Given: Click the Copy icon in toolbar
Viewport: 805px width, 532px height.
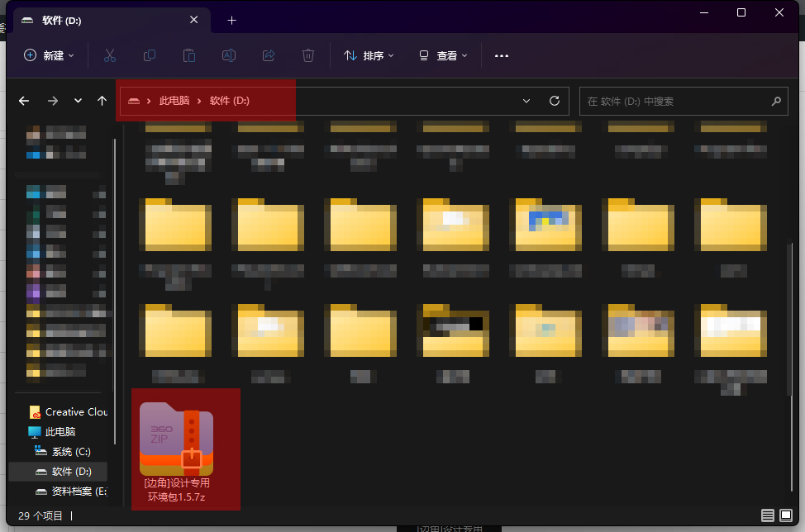Looking at the screenshot, I should (150, 55).
